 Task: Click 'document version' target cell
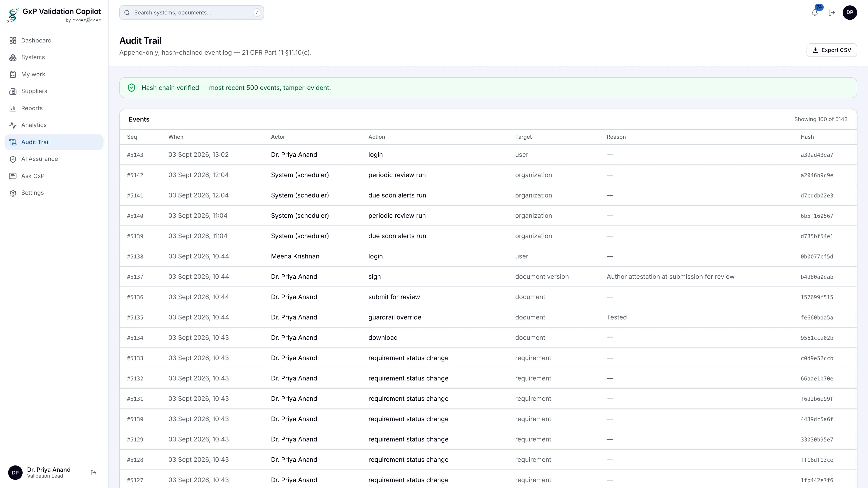click(x=542, y=277)
